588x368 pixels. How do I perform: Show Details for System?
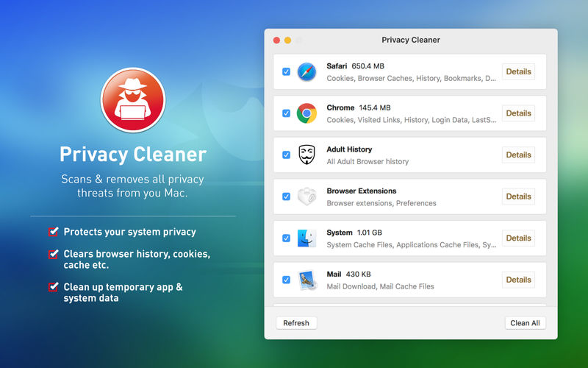click(518, 238)
